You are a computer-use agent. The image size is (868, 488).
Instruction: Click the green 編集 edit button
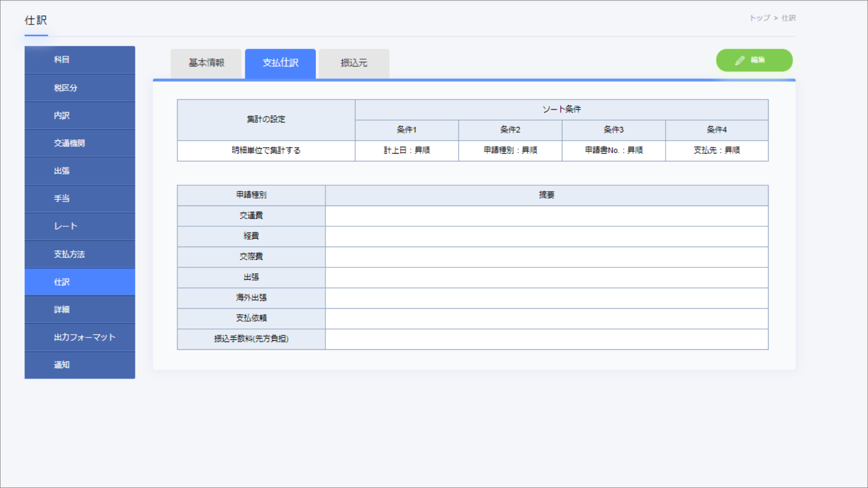(x=754, y=60)
